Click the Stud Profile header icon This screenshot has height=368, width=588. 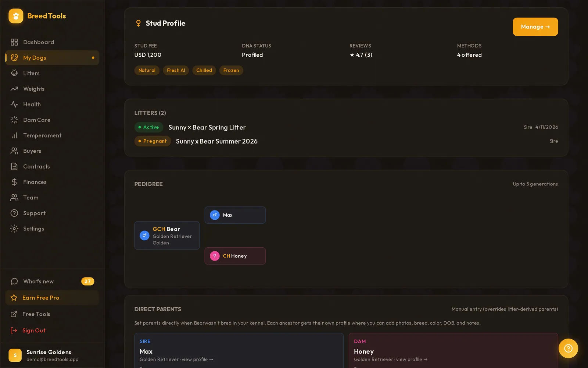point(138,23)
